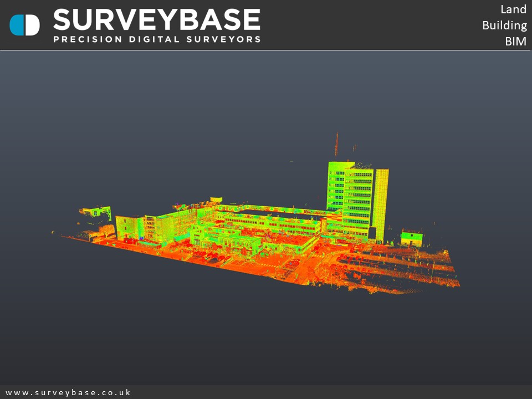Click the 'BIM' label in header

pos(516,41)
